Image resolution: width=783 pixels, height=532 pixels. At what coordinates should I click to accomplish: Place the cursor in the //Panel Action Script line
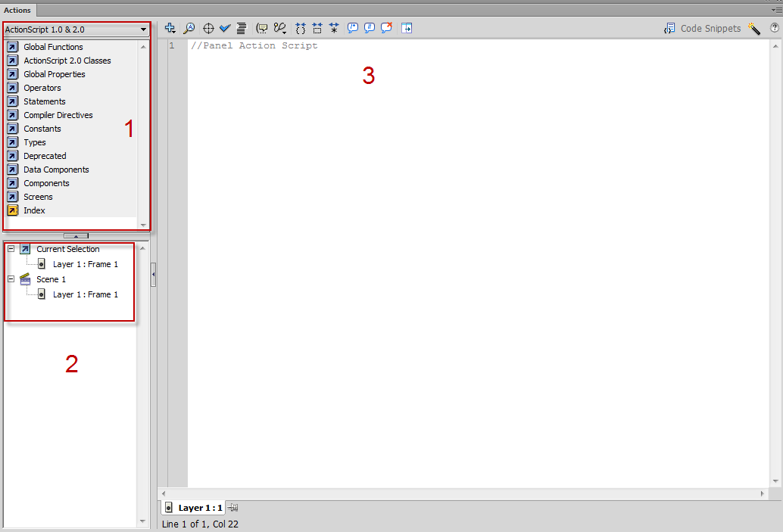click(x=254, y=45)
